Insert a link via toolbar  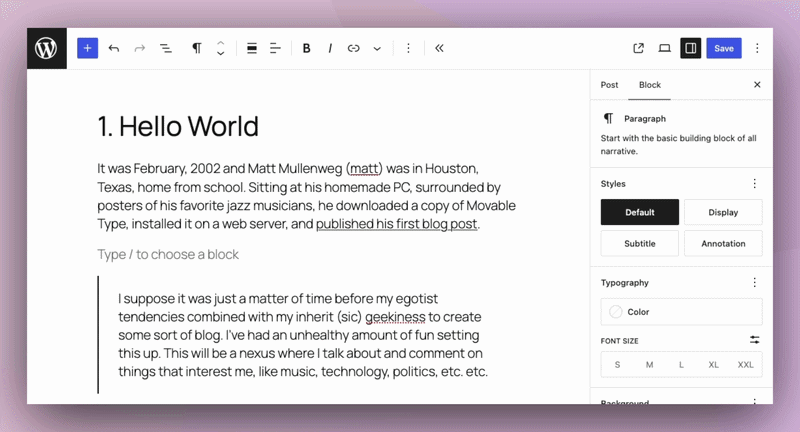coord(354,48)
